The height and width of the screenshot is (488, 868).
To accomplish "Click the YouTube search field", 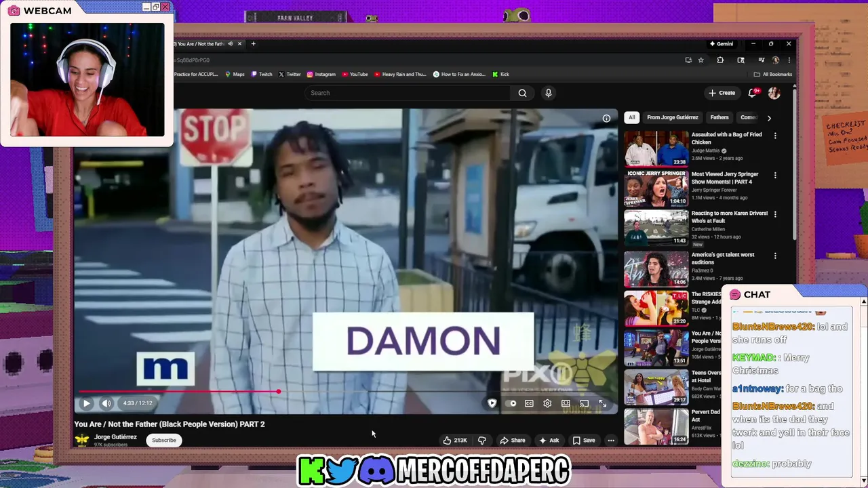I will tap(409, 93).
